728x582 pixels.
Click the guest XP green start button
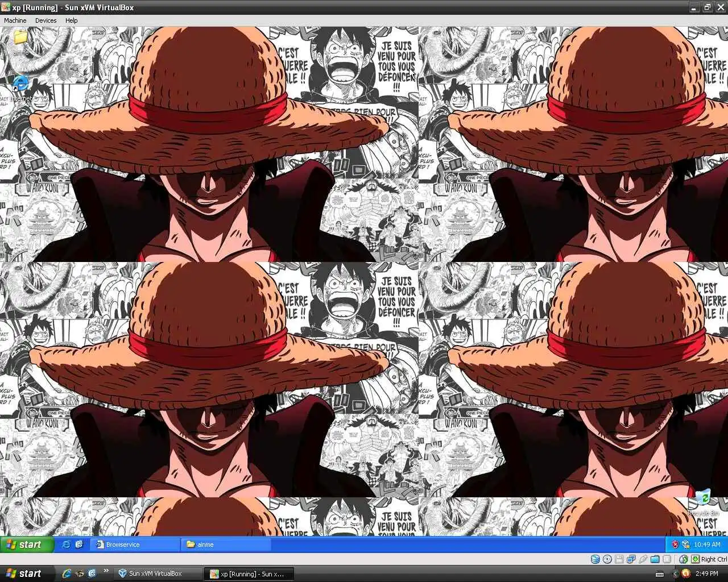pyautogui.click(x=27, y=544)
